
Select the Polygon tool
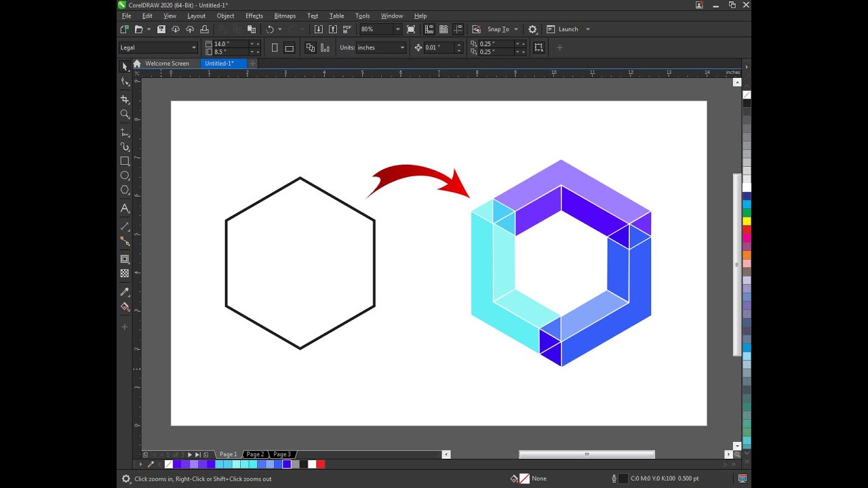click(125, 190)
